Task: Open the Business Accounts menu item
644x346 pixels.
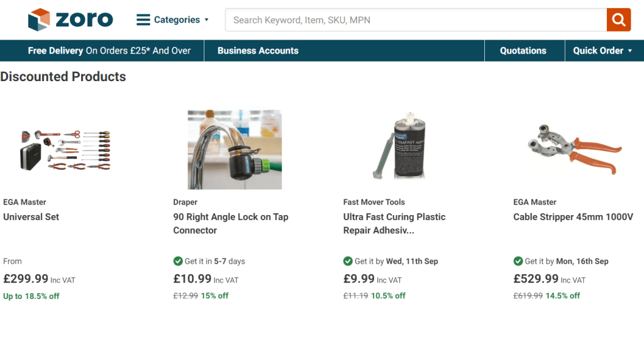Action: click(x=258, y=51)
